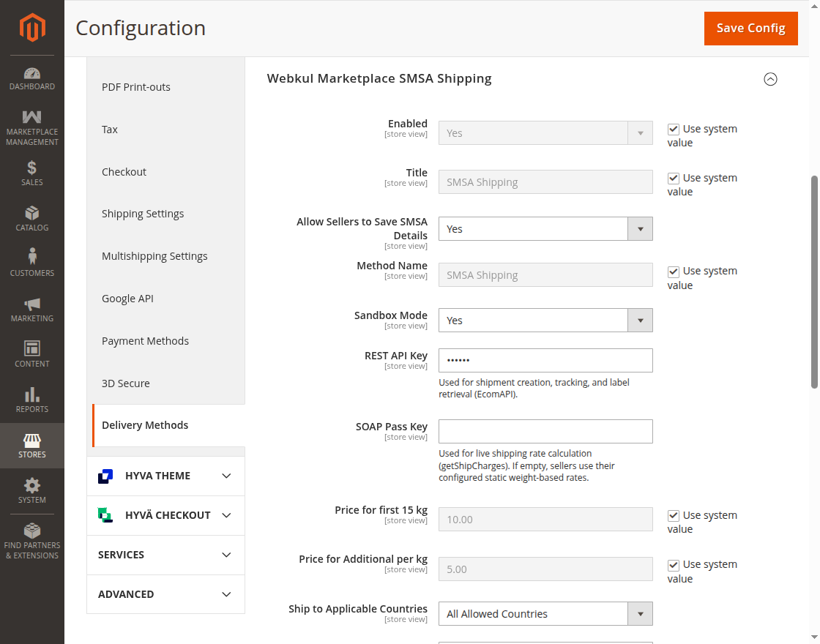Focus the REST API Key field
This screenshot has width=820, height=644.
545,360
